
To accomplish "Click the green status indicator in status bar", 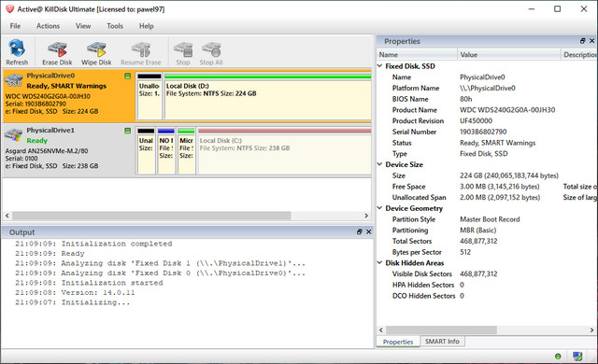I will click(x=558, y=357).
